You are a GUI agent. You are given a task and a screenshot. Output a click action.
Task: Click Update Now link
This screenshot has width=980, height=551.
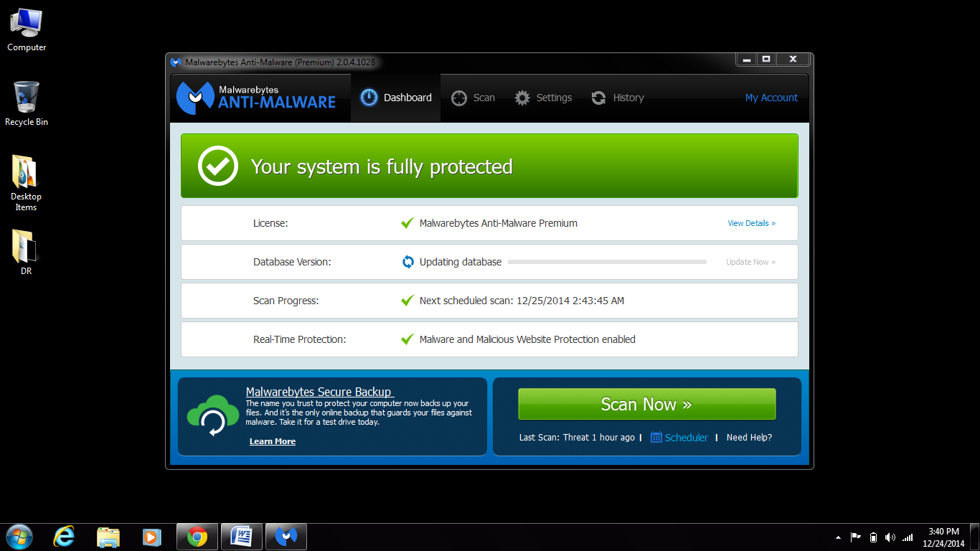[x=750, y=262]
